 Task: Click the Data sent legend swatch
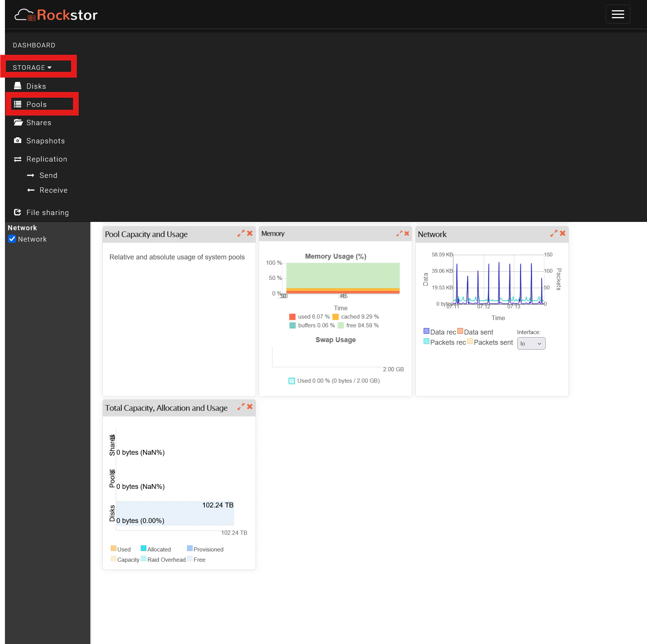point(460,331)
